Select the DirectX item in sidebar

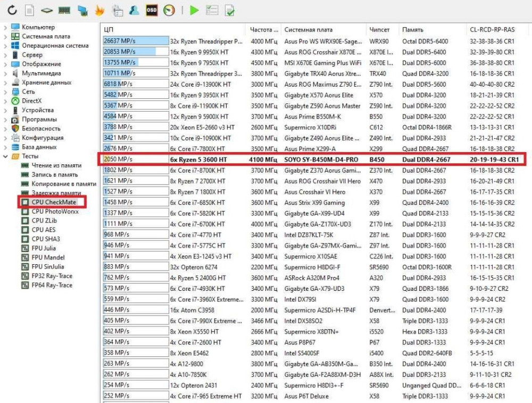pos(31,101)
